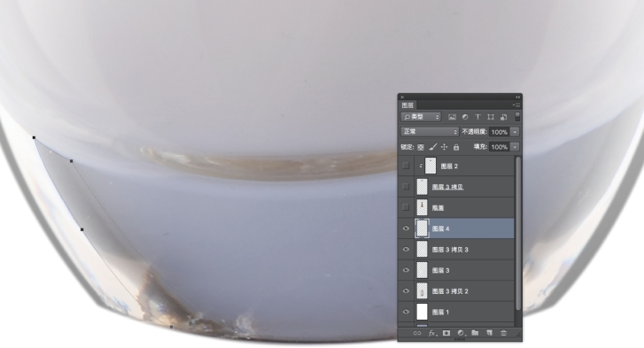Filter layers by shape type icon
644x348 pixels.
click(x=491, y=117)
